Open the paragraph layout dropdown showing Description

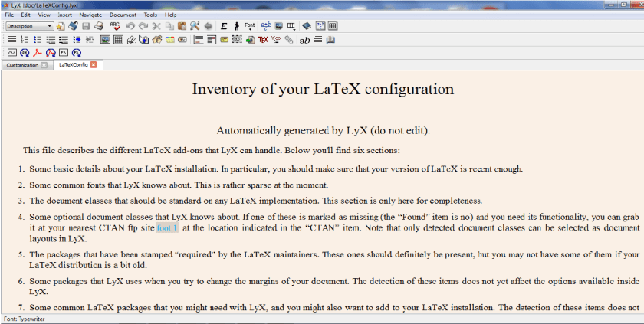tap(30, 26)
